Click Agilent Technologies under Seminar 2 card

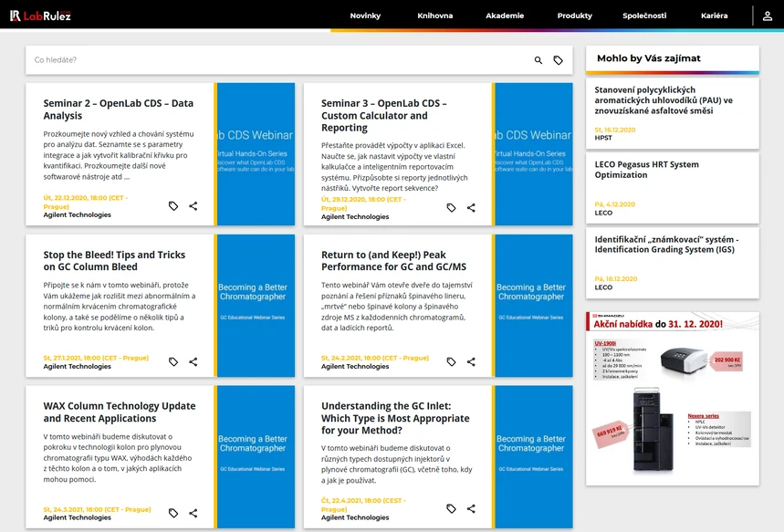(77, 215)
